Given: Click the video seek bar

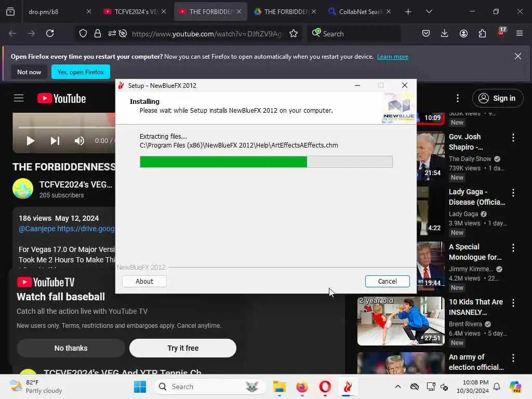Looking at the screenshot, I should 66,127.
